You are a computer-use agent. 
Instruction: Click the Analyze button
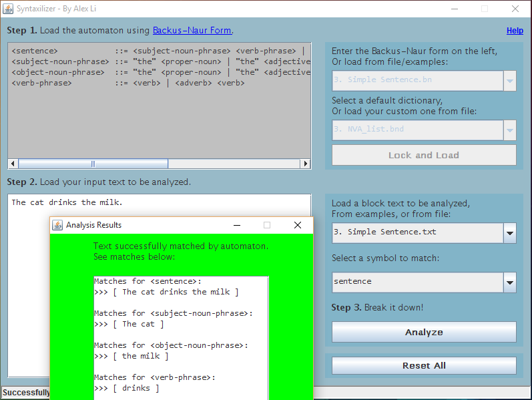[x=424, y=332]
